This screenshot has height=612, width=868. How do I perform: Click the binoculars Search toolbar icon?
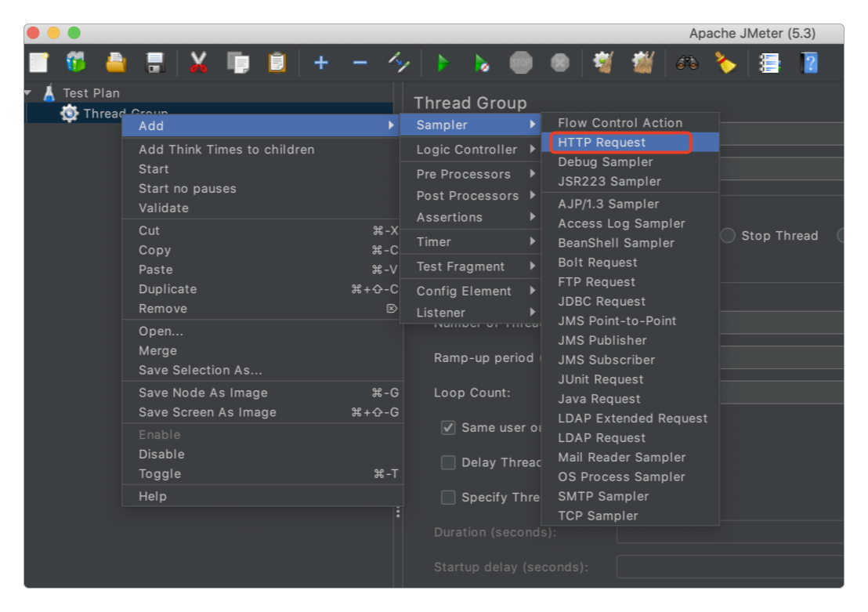click(687, 63)
